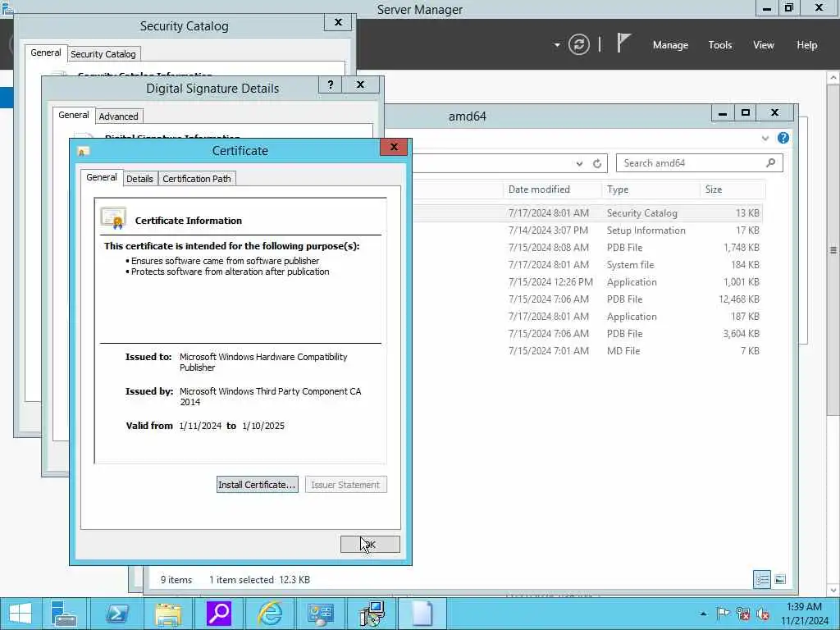Select the System file row
This screenshot has height=630, width=840.
point(587,265)
